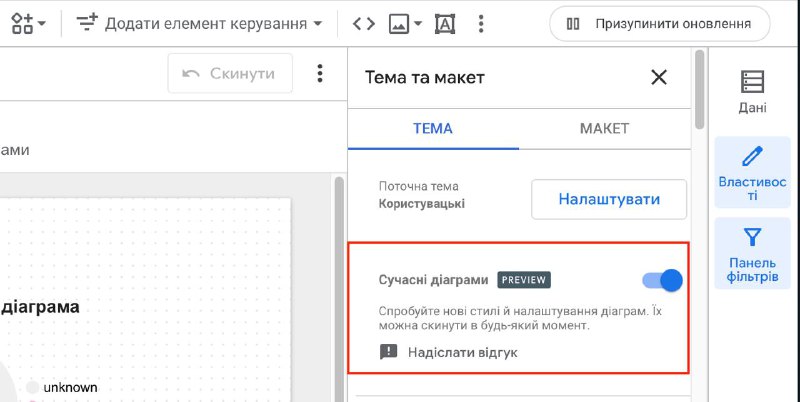Viewport: 800px width, 402px height.
Task: Switch to the 'МАКЕТ' tab
Action: point(605,128)
